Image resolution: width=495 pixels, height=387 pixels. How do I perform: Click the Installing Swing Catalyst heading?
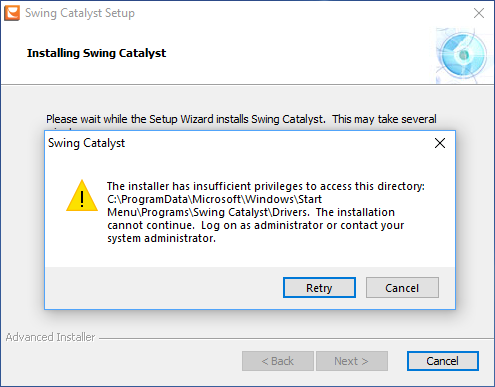96,53
